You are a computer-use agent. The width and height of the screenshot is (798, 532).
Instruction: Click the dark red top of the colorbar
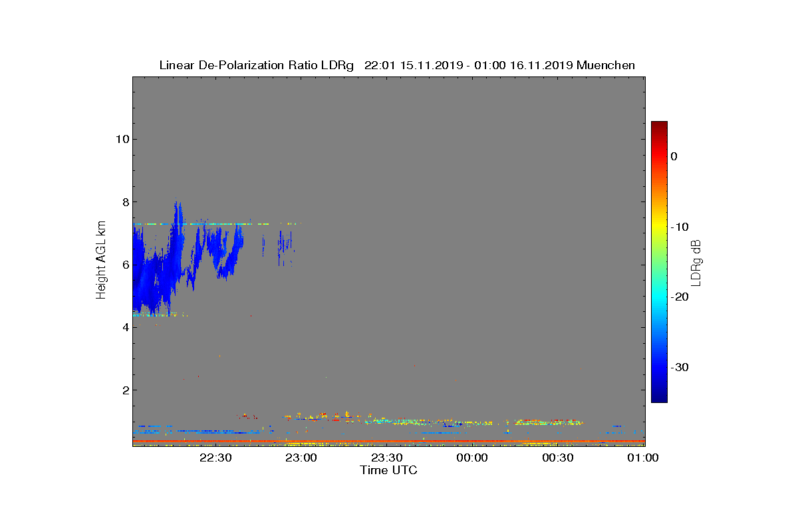pyautogui.click(x=659, y=126)
